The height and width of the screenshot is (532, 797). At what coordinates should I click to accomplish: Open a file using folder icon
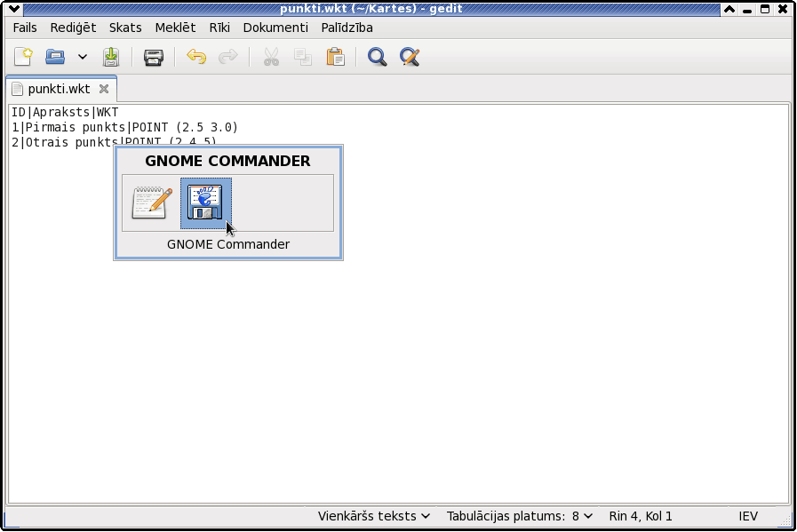click(55, 57)
